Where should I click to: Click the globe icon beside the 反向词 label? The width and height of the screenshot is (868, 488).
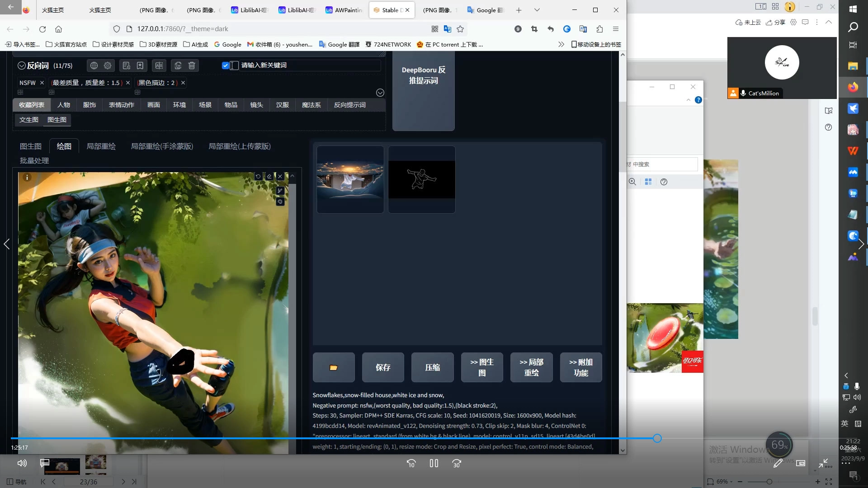pyautogui.click(x=94, y=66)
